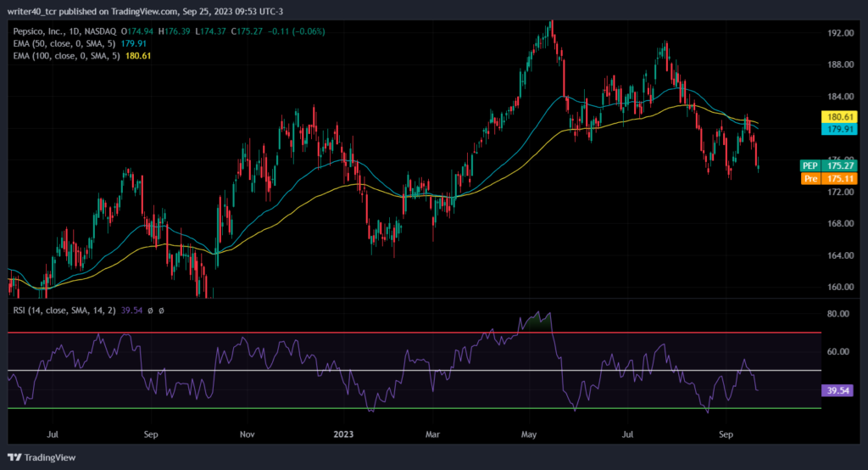Click the 184.00 price axis label
This screenshot has width=868, height=470.
click(x=840, y=97)
